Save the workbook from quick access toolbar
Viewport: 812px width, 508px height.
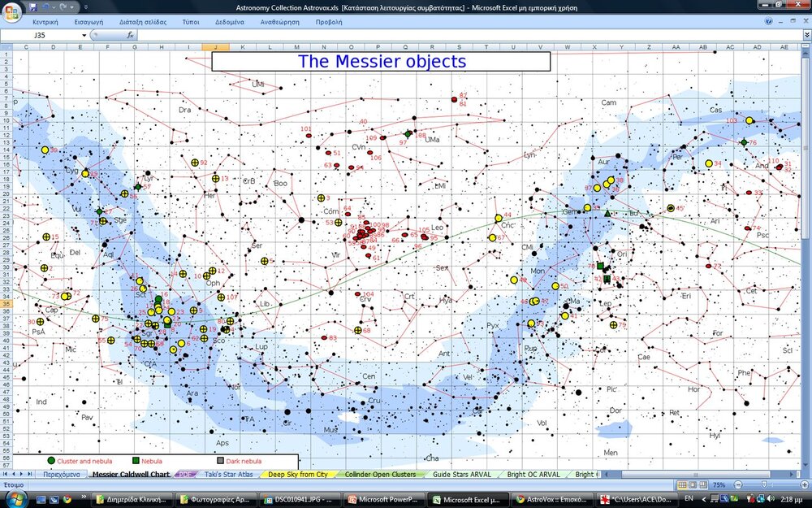pos(32,7)
